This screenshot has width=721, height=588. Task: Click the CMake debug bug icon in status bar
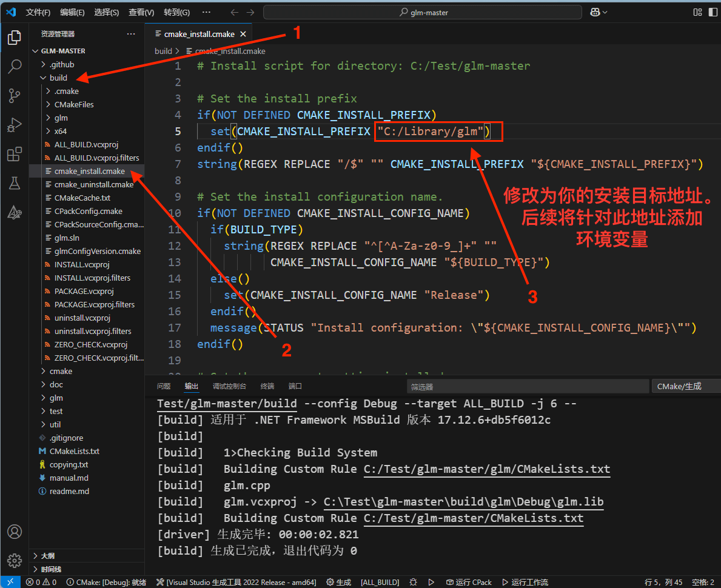coord(413,582)
